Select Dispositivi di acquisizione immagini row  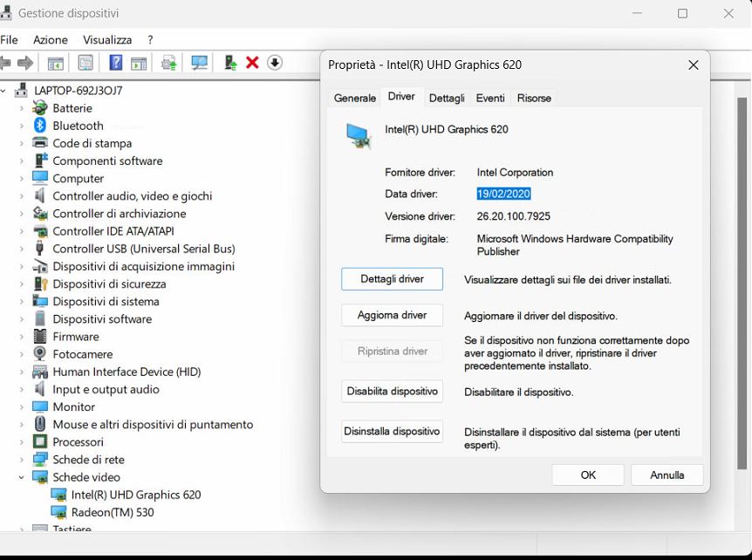point(143,266)
